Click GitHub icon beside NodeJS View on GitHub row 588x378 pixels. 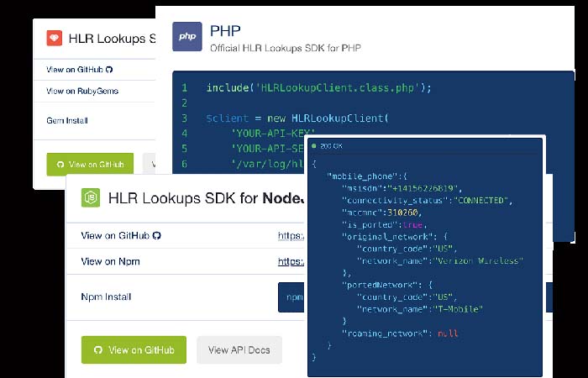(157, 235)
